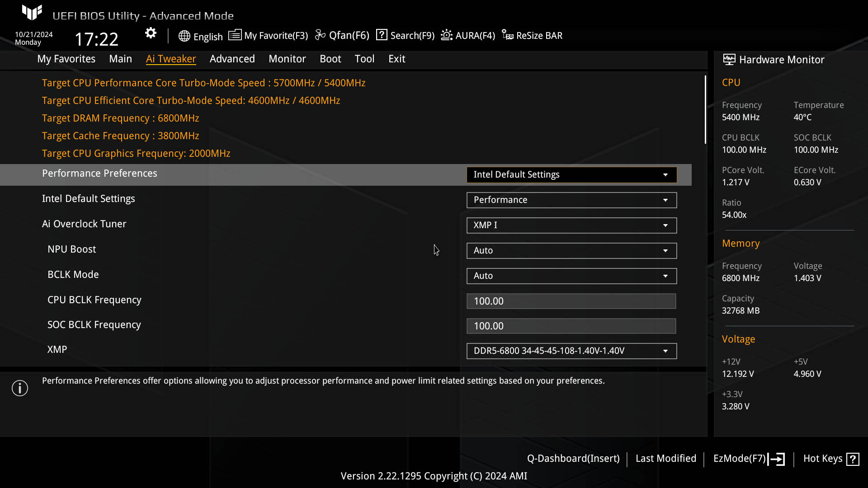This screenshot has height=488, width=868.
Task: Click memory capacity 32768 MB value
Action: 741,311
